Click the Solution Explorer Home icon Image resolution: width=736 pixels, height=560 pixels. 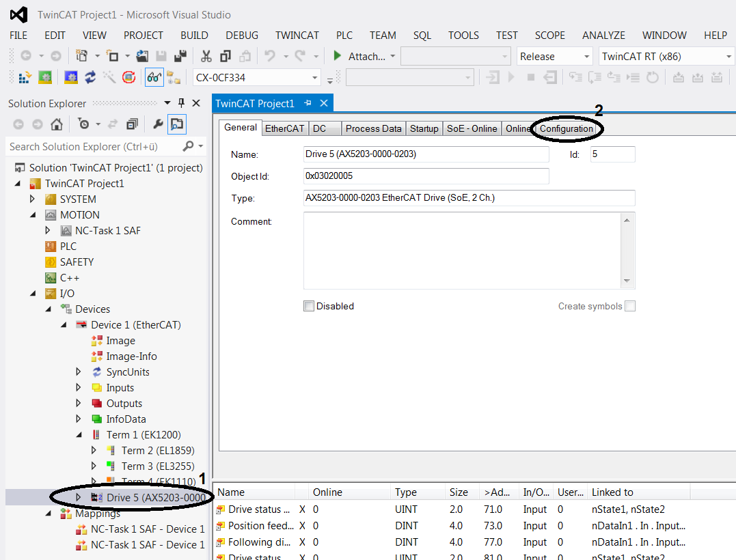57,124
